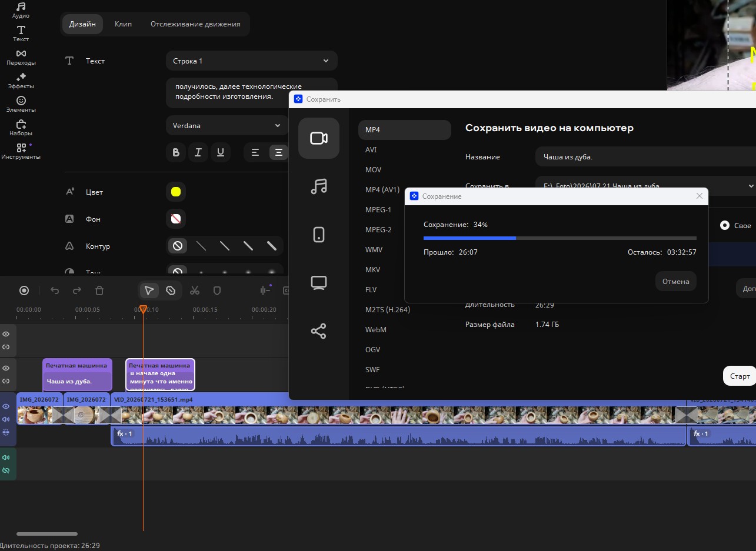Hide the top title track
This screenshot has width=756, height=551.
point(6,334)
